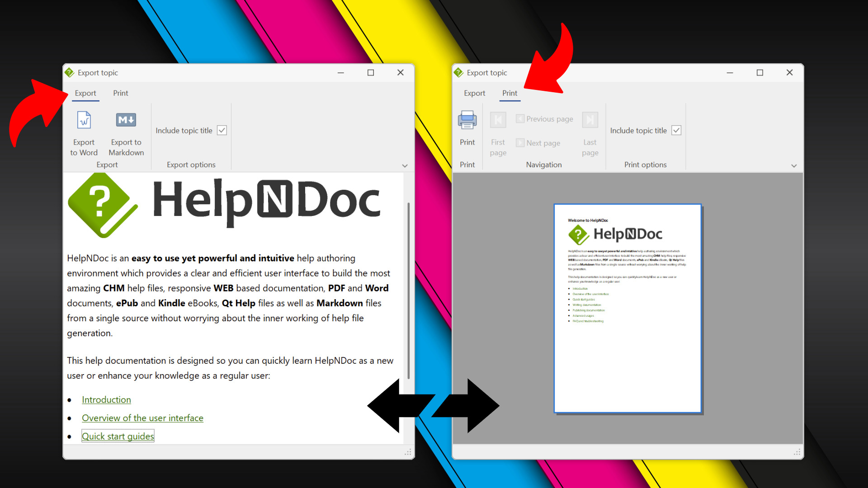Minimize the left Export topic window
Image resolution: width=868 pixels, height=488 pixels.
341,73
